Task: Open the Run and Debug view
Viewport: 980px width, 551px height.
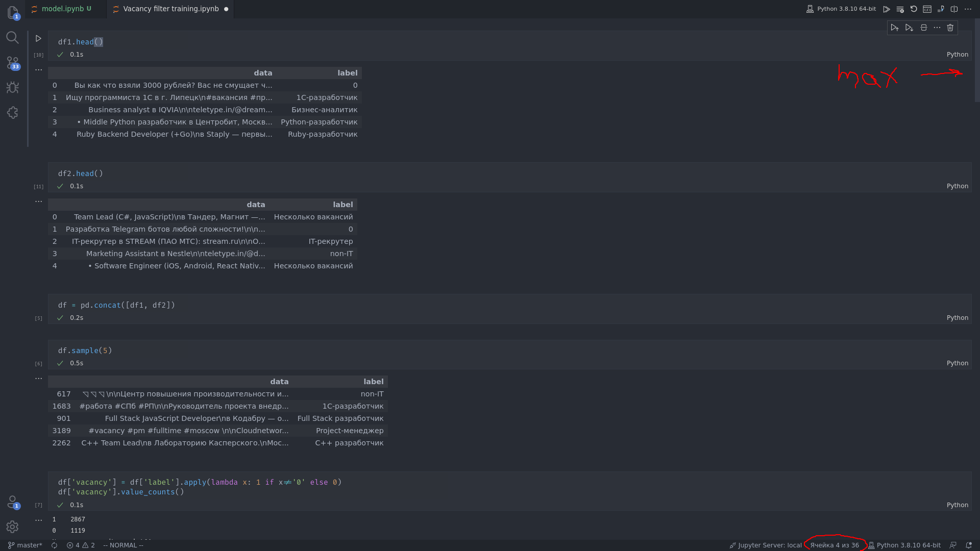Action: [x=12, y=87]
